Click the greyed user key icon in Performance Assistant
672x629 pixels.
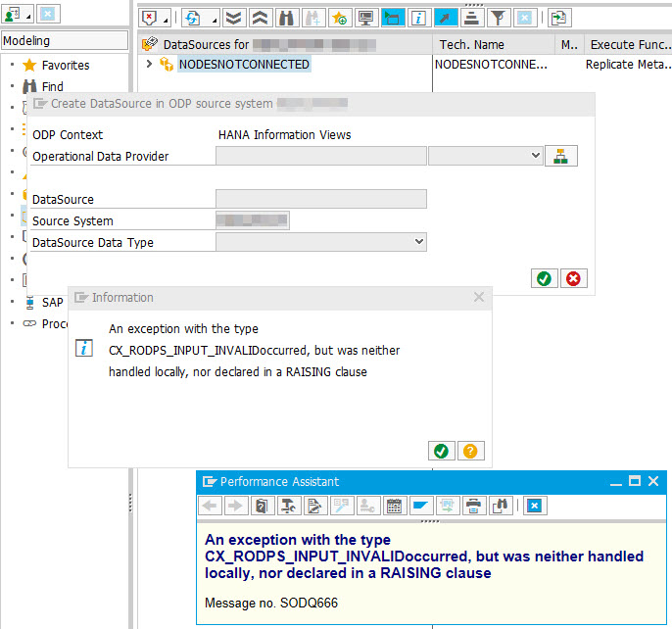pos(367,506)
